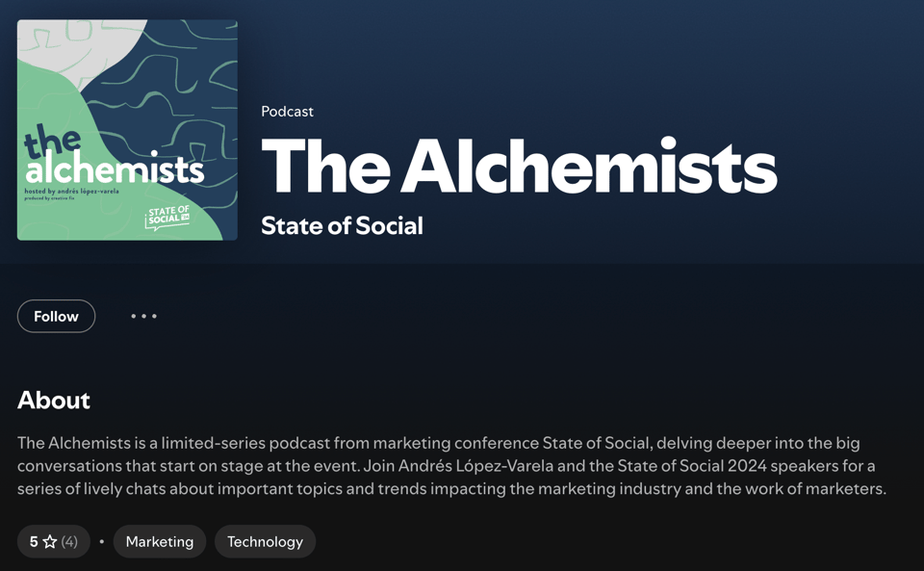Click the large The Alchemists title
Screen dimensions: 924x571
pos(518,167)
